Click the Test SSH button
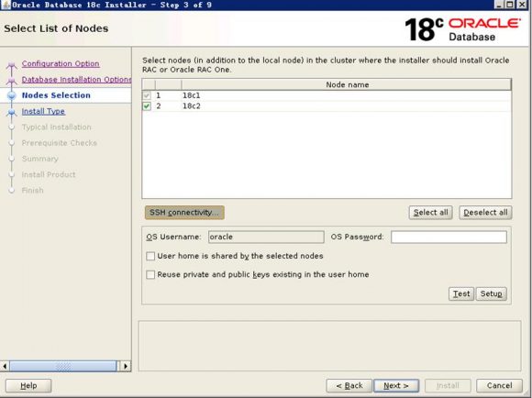The image size is (532, 398). coord(461,293)
